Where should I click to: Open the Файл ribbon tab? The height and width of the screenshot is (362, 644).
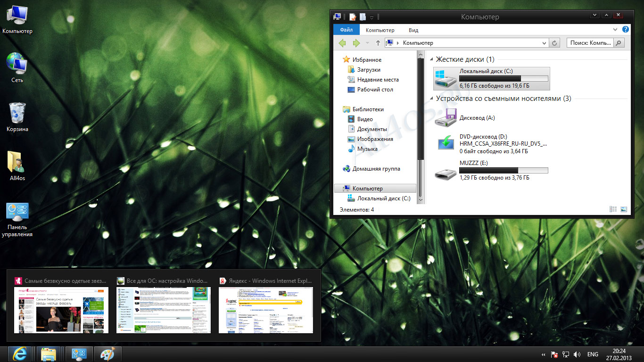[x=347, y=30]
